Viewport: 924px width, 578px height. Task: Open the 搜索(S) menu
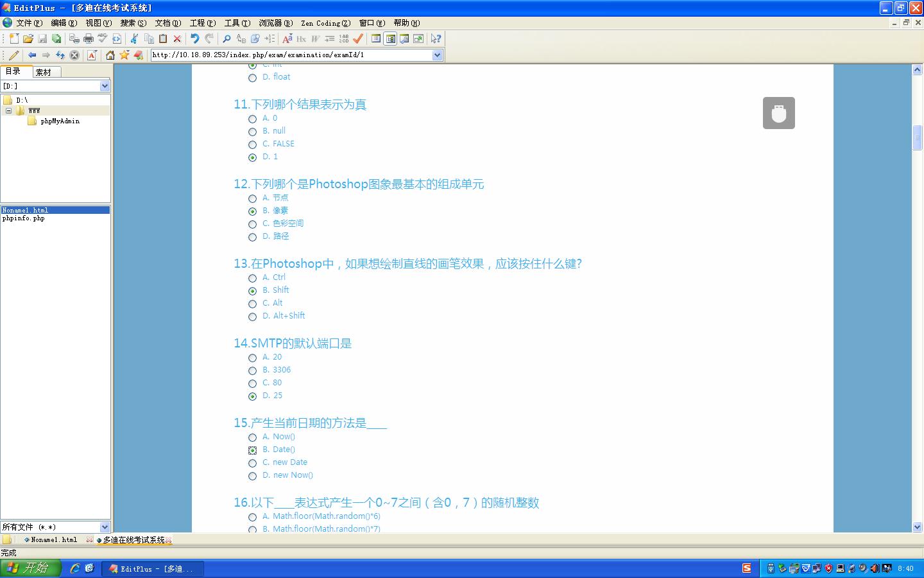point(133,22)
